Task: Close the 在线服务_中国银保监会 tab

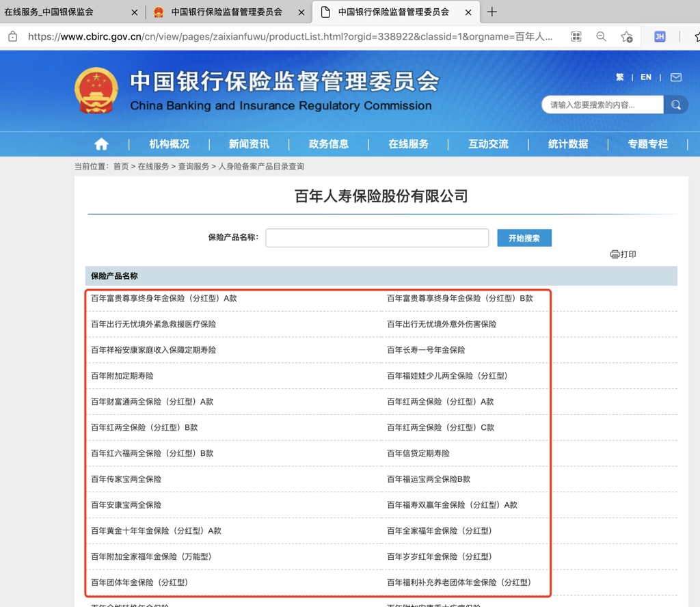Action: point(135,12)
